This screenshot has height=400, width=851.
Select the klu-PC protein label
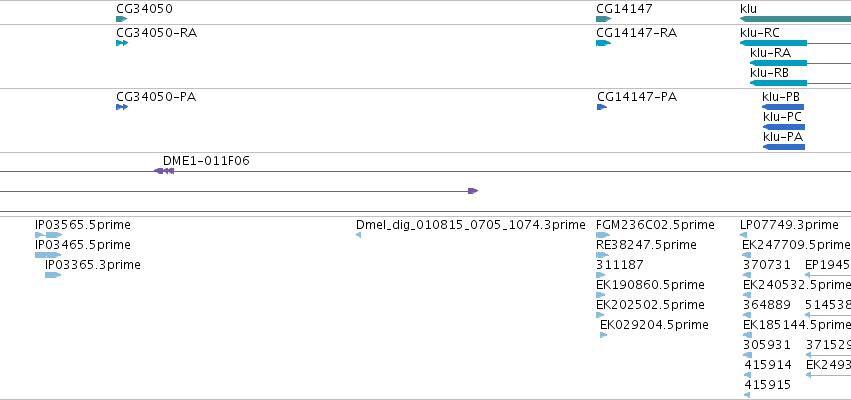click(782, 117)
